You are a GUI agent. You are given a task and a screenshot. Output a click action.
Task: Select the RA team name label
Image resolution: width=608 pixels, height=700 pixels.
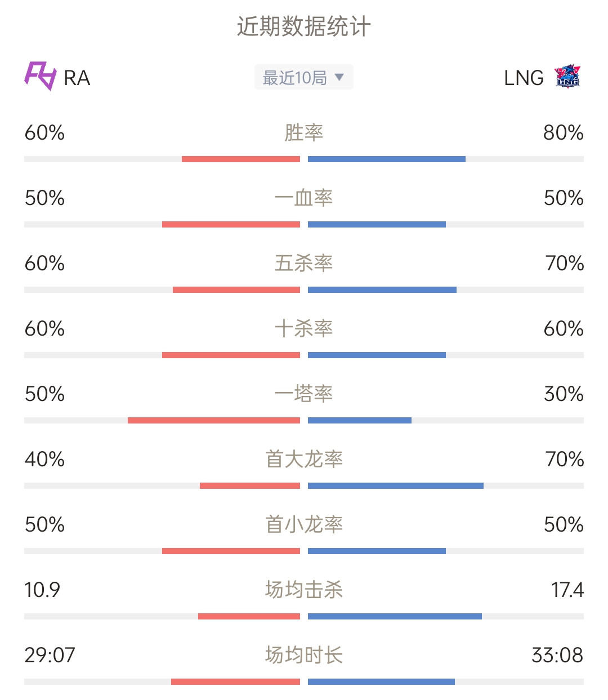(x=77, y=78)
